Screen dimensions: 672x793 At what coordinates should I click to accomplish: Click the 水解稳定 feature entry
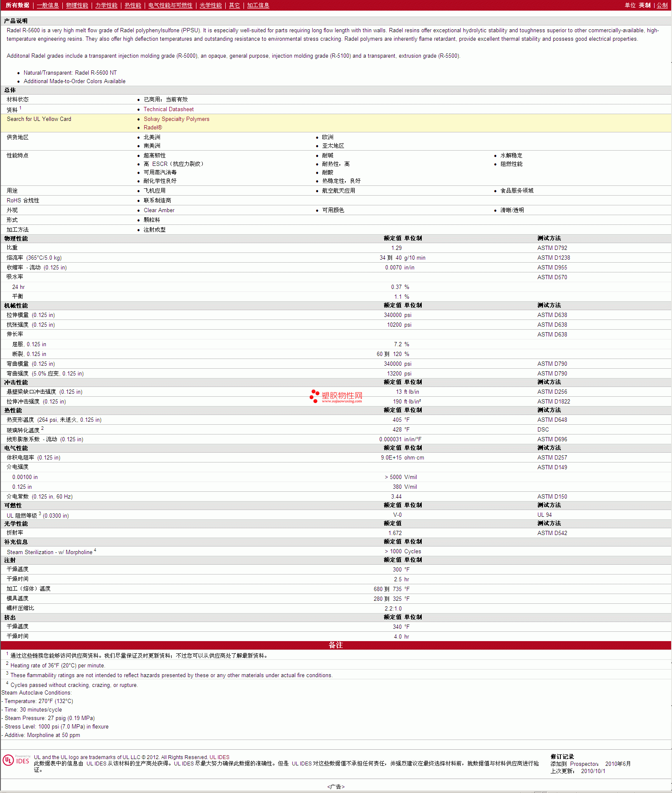pyautogui.click(x=511, y=155)
